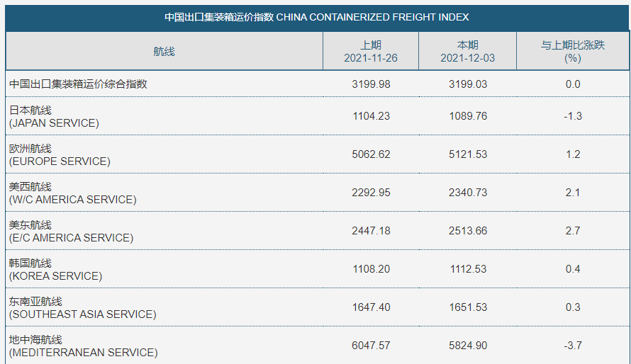631x364 pixels.
Task: Click Japan Service change value -1.3
Action: click(573, 116)
